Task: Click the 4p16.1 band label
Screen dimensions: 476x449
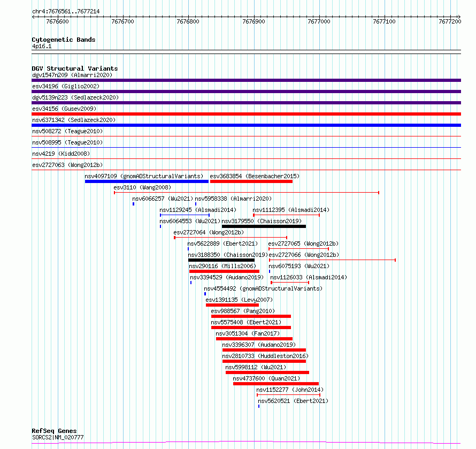Action: click(42, 47)
